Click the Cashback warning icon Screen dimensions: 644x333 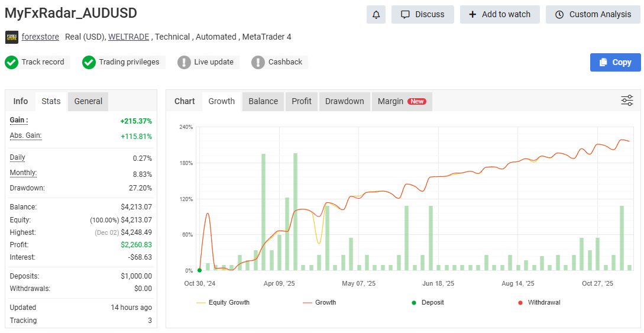[258, 63]
